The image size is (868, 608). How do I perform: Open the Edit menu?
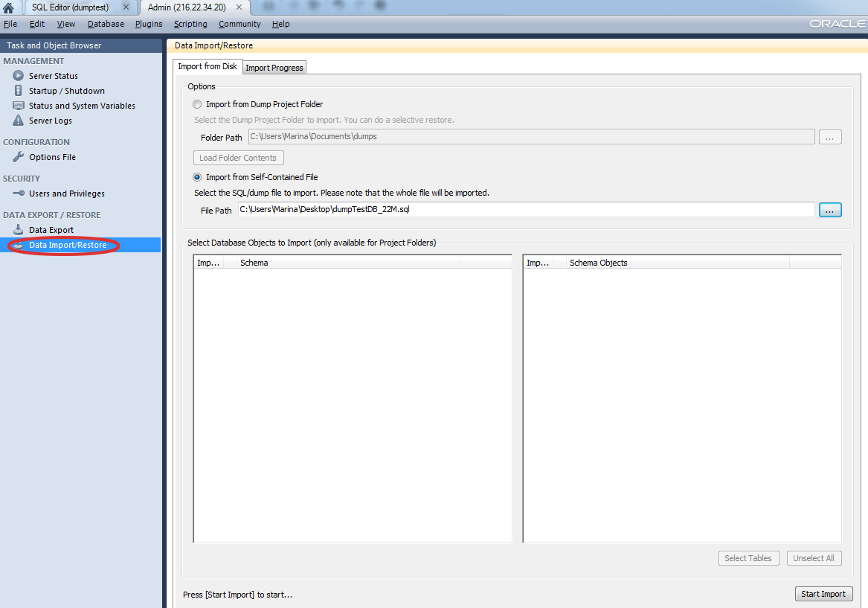[x=37, y=24]
